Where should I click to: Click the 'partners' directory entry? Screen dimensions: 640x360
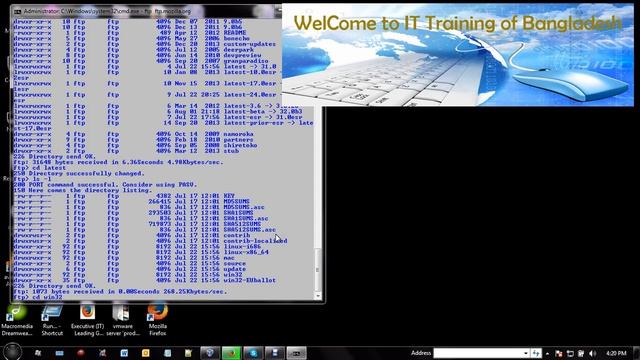pos(238,140)
